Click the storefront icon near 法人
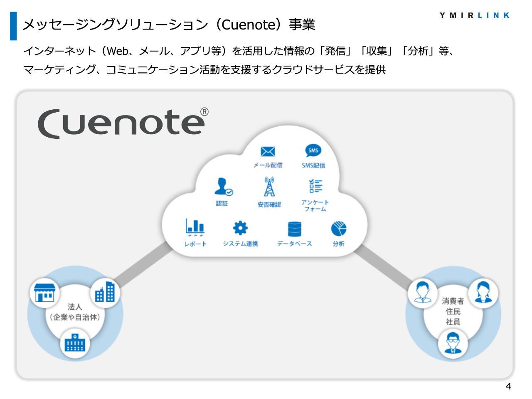This screenshot has width=532, height=399. tap(46, 292)
